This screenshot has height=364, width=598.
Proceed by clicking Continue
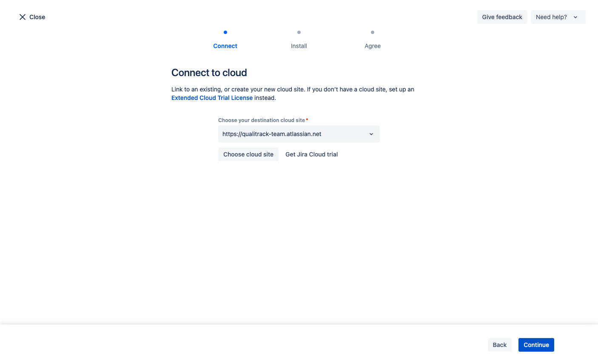(x=536, y=345)
